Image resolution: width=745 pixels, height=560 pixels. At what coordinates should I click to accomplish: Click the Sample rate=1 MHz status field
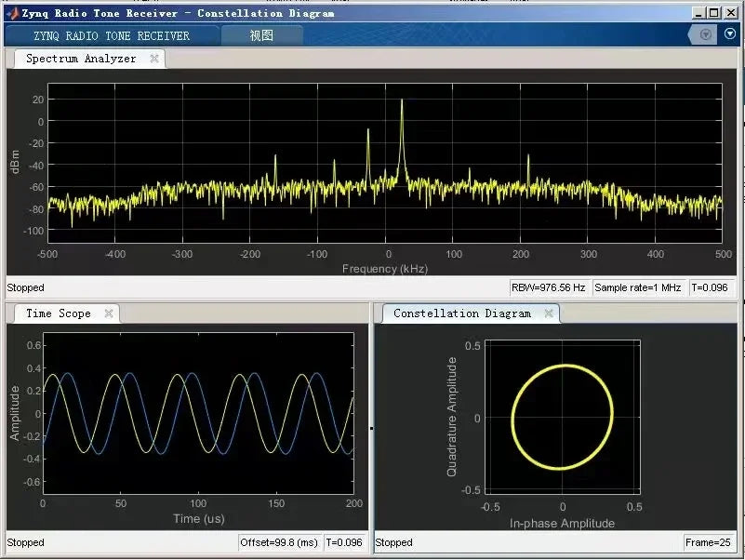(638, 287)
